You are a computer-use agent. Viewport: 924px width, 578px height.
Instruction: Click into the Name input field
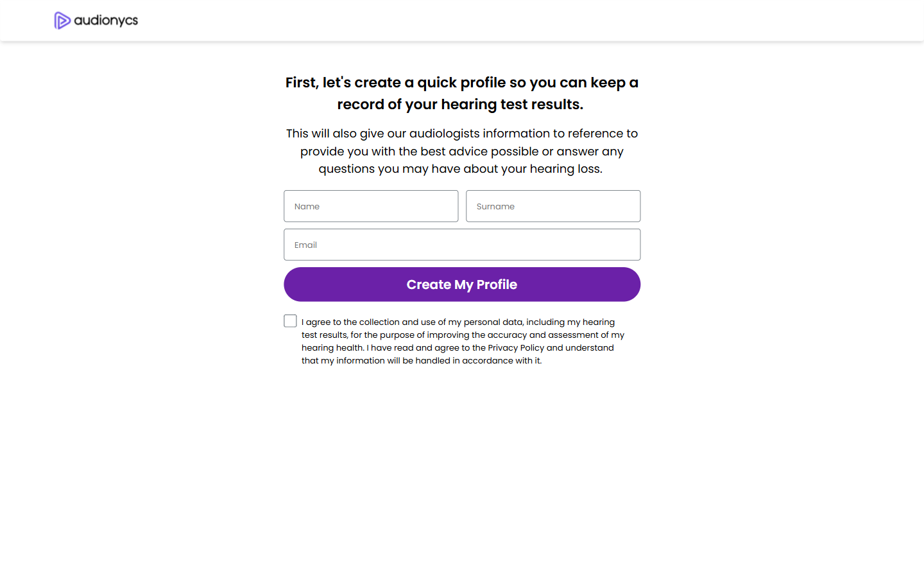371,206
